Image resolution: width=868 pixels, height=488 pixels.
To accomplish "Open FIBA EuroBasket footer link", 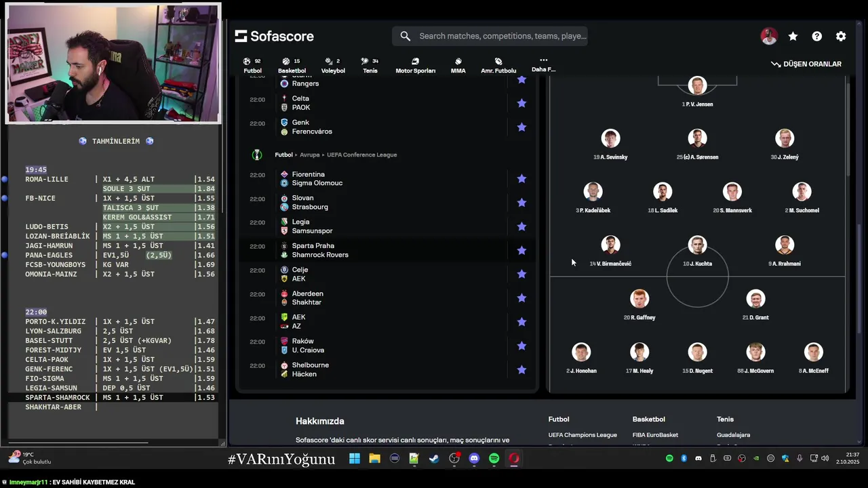I will click(655, 435).
